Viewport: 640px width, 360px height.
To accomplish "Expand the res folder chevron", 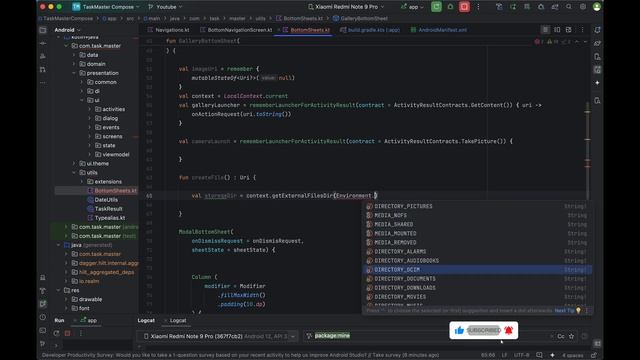I will [x=58, y=290].
